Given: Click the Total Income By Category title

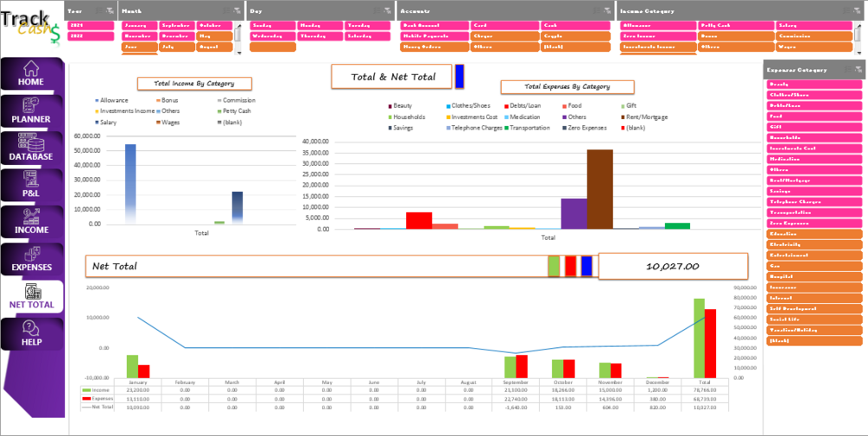Looking at the screenshot, I should point(194,84).
